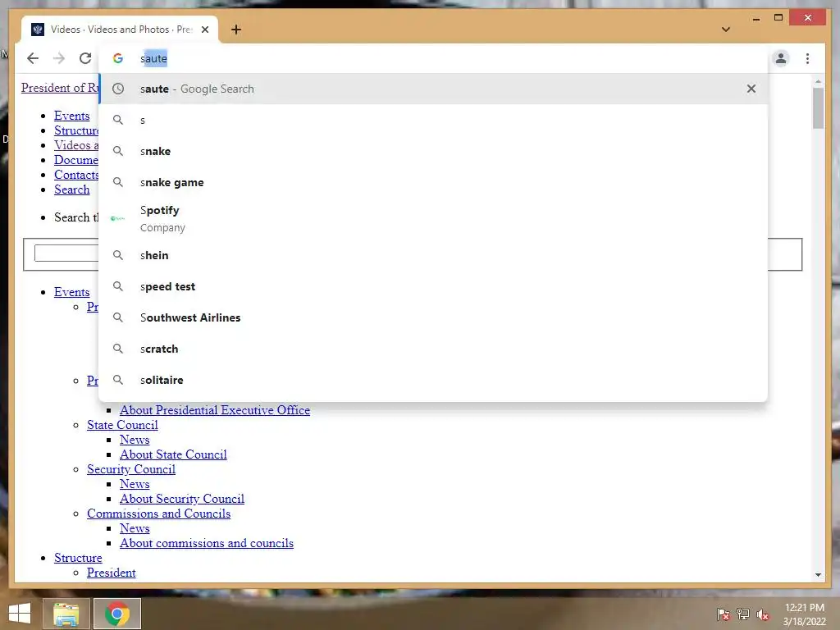
Task: Open Chrome's three-dot menu
Action: coord(807,58)
